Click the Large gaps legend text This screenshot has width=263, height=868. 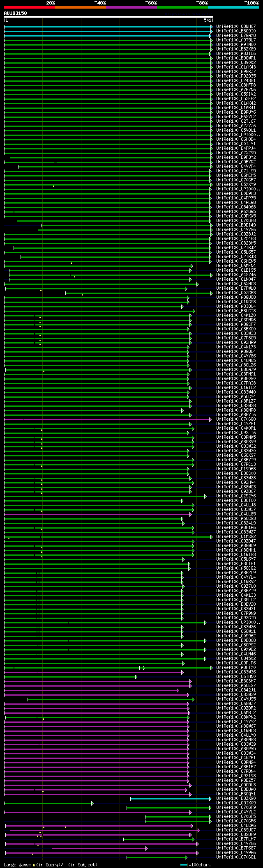51,865
